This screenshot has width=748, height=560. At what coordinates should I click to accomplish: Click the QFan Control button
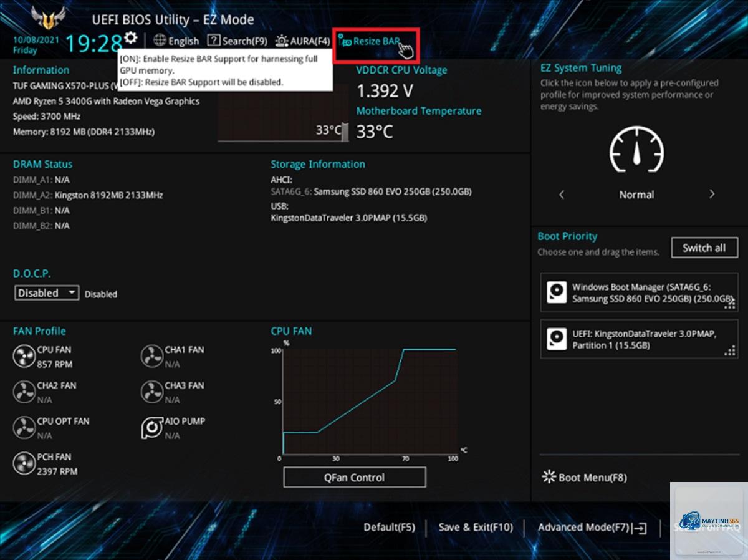pyautogui.click(x=355, y=478)
